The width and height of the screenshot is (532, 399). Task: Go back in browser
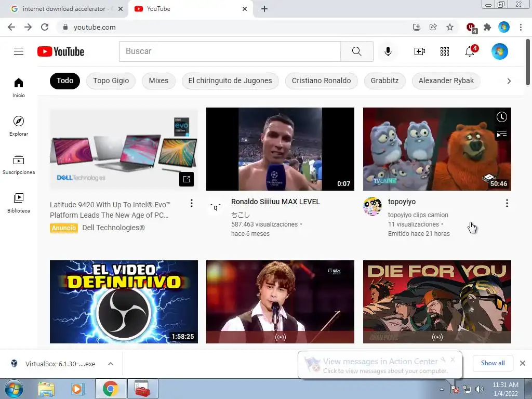(11, 27)
